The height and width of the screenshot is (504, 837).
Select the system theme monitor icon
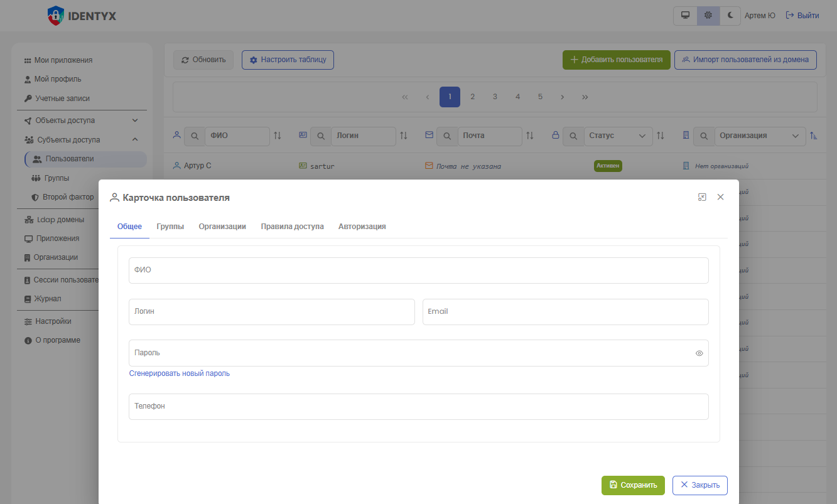[x=685, y=16]
